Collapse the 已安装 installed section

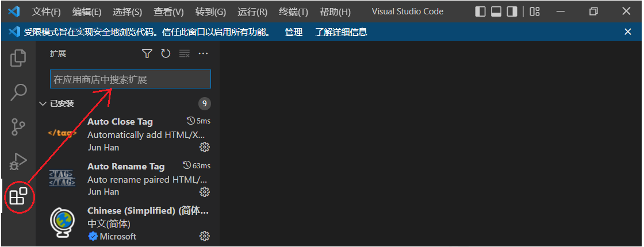coord(43,104)
